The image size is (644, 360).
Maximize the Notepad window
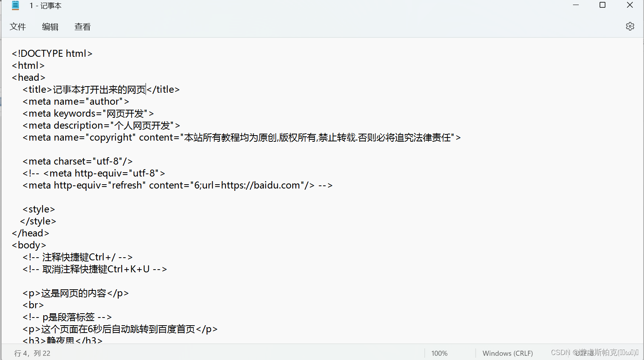(602, 5)
